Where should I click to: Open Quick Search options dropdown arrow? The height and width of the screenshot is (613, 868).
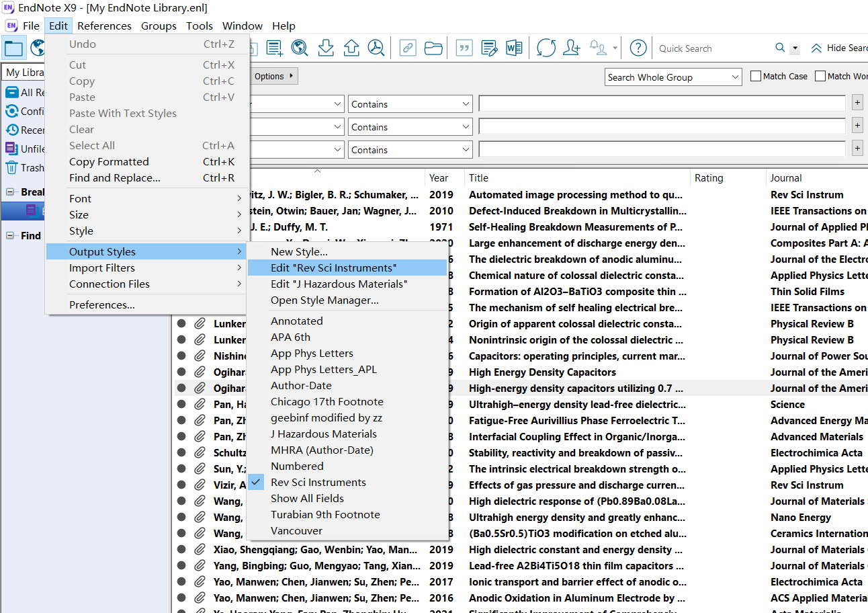pos(795,48)
